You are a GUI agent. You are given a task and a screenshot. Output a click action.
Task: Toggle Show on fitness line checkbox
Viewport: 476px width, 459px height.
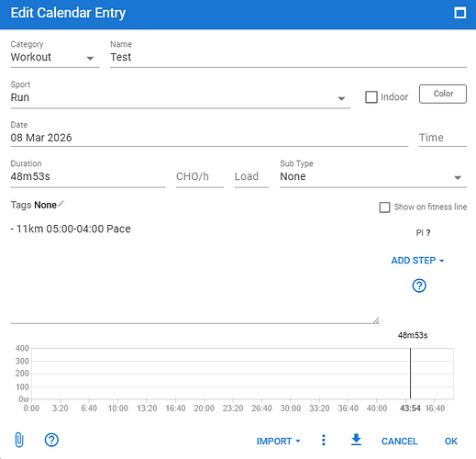click(x=384, y=207)
